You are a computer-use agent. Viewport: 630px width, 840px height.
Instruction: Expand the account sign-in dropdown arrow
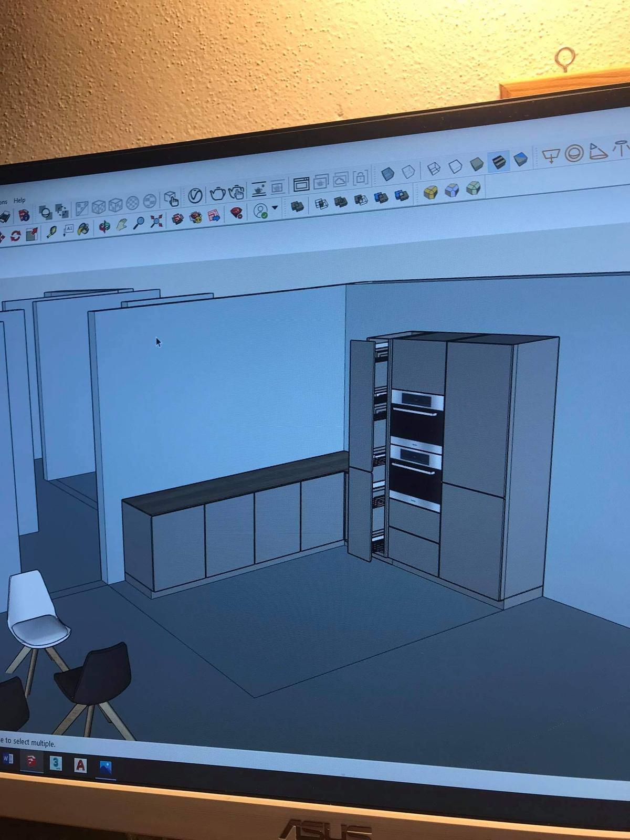click(275, 208)
